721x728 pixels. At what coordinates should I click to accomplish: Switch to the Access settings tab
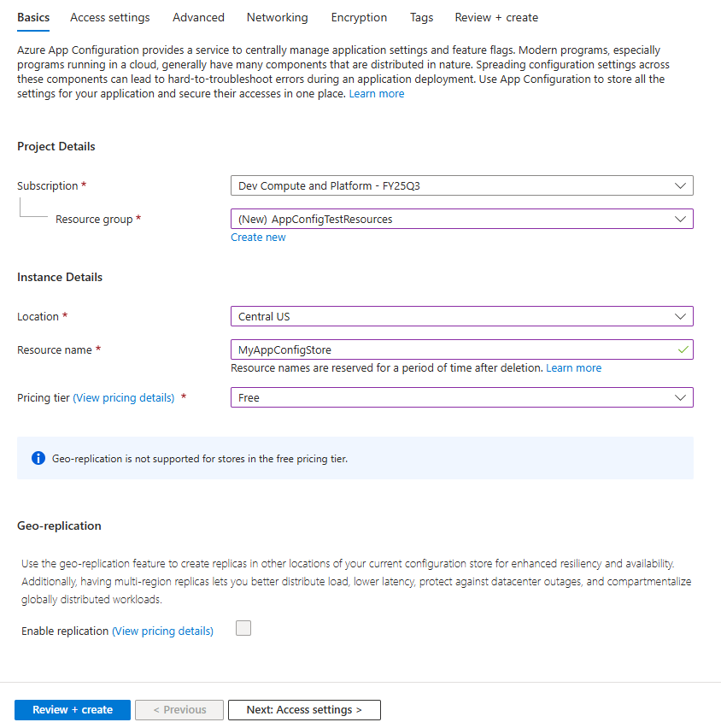pos(109,17)
